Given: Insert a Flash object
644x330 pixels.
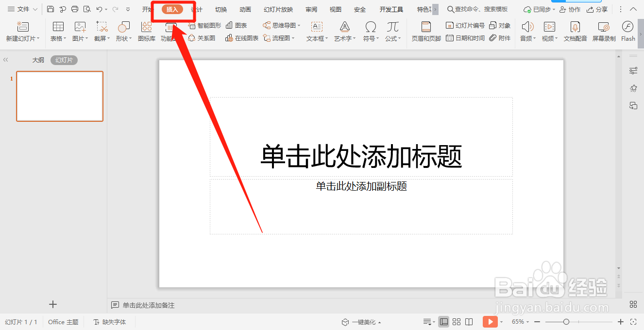Looking at the screenshot, I should click(628, 32).
